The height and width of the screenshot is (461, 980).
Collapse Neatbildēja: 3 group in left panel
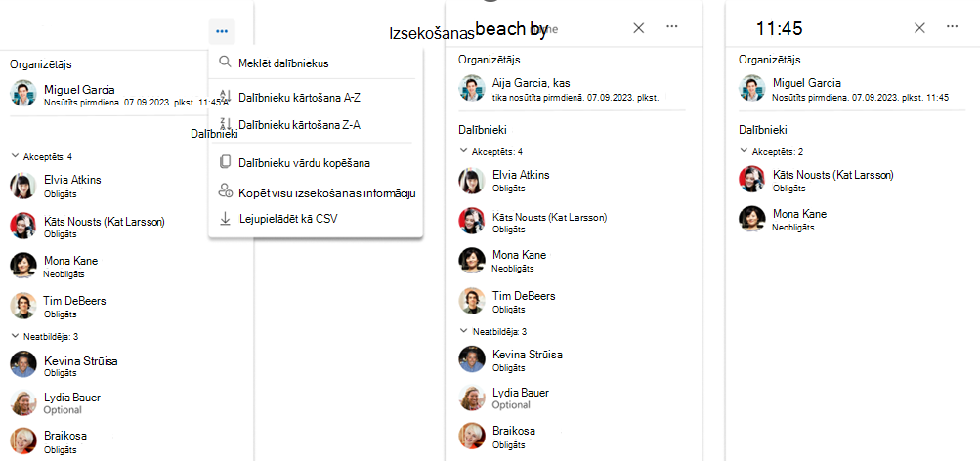click(x=15, y=336)
